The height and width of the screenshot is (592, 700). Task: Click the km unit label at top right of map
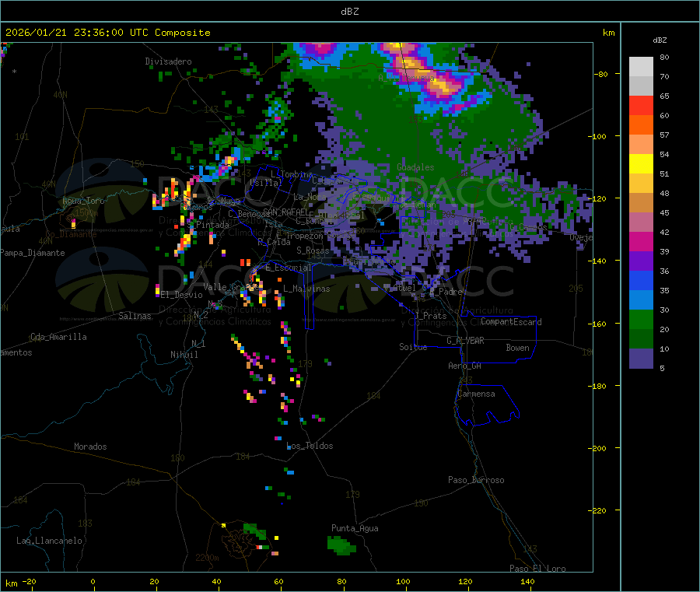point(609,33)
